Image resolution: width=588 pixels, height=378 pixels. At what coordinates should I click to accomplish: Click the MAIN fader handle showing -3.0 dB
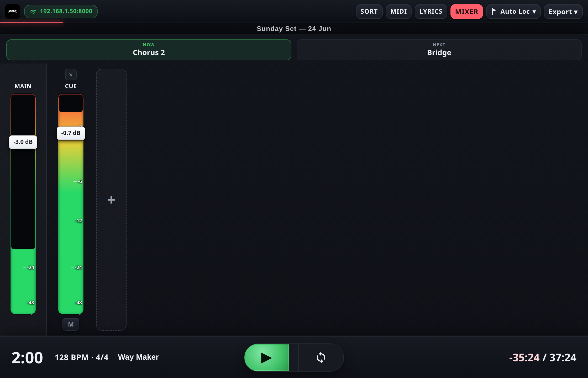click(23, 142)
